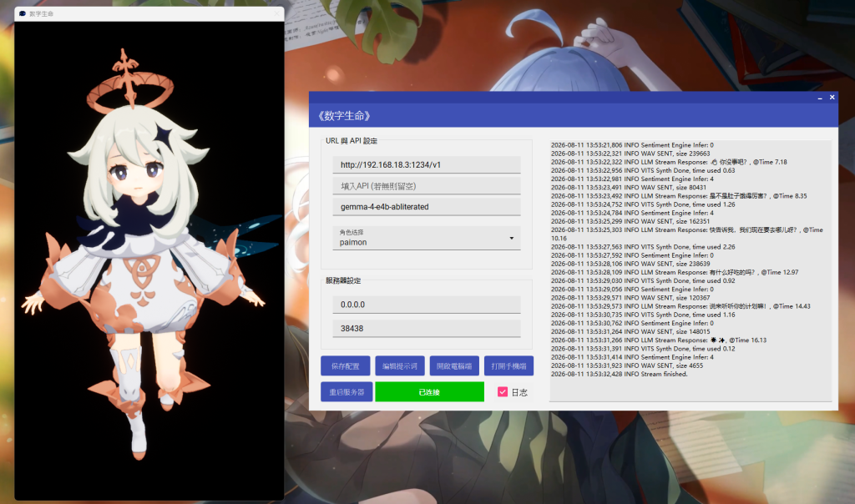Image resolution: width=855 pixels, height=504 pixels.
Task: Open the 角色选择 paimon dropdown
Action: point(427,238)
